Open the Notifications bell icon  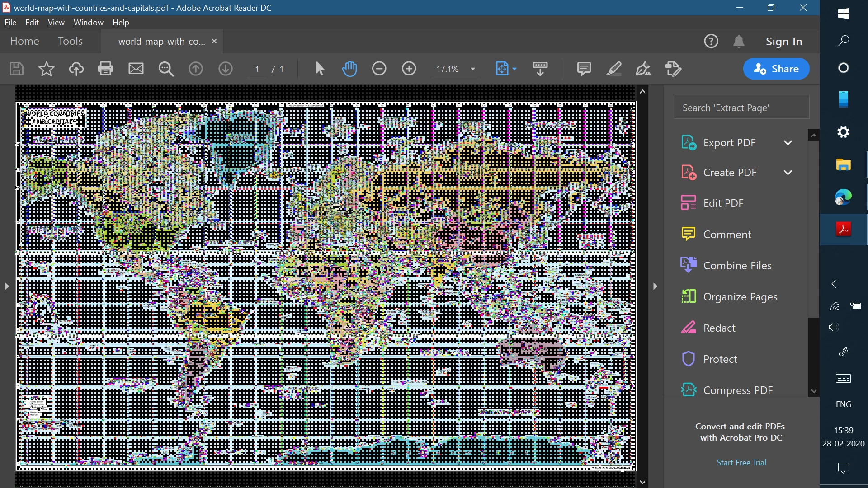coord(738,42)
